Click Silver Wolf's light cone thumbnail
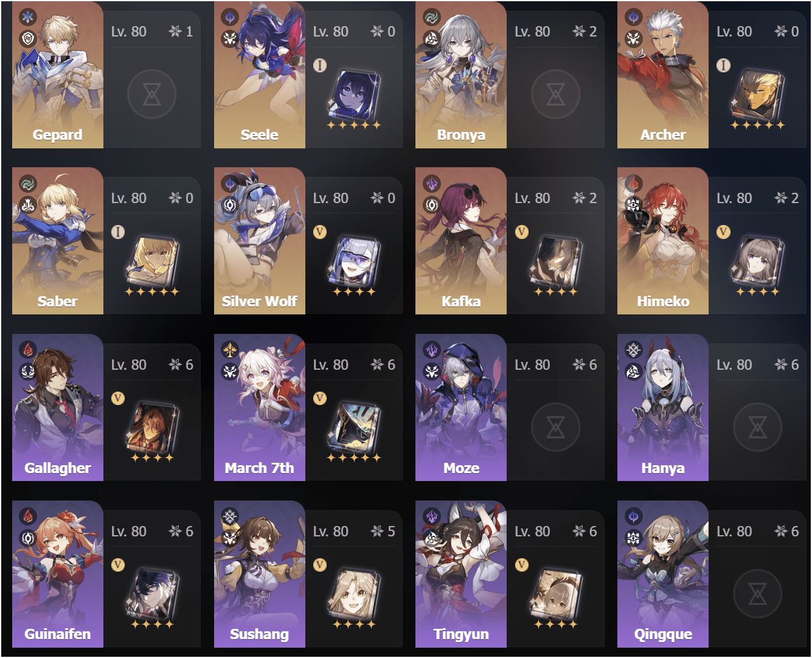Screen dimensions: 812x658 click(355, 261)
